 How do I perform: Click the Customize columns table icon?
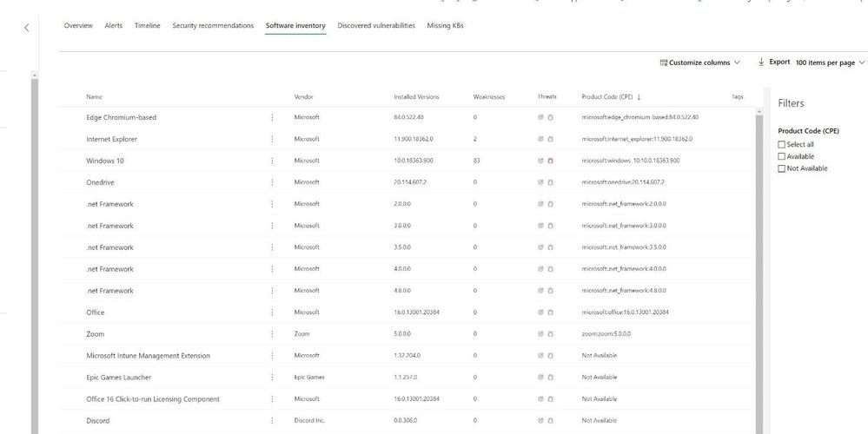pos(664,62)
